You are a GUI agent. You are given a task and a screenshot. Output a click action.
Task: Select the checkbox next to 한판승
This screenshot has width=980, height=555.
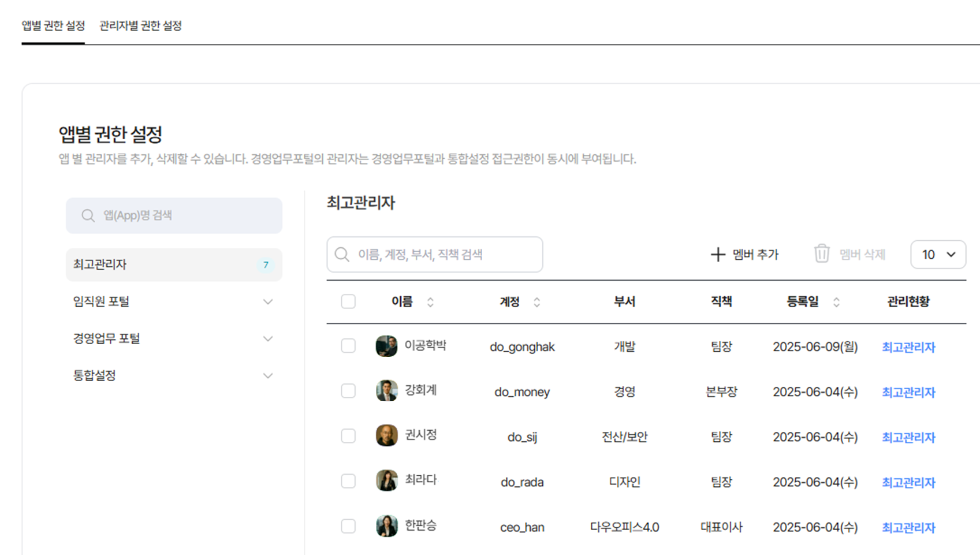(348, 526)
